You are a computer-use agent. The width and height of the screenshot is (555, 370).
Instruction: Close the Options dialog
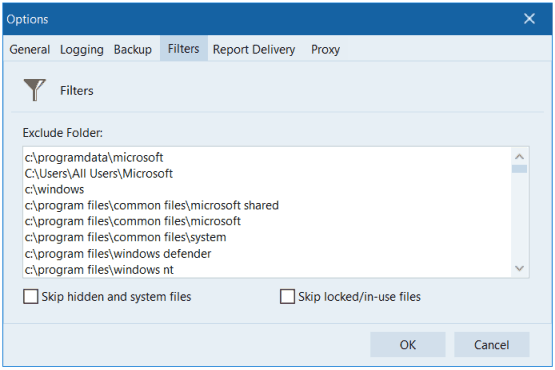pos(530,19)
